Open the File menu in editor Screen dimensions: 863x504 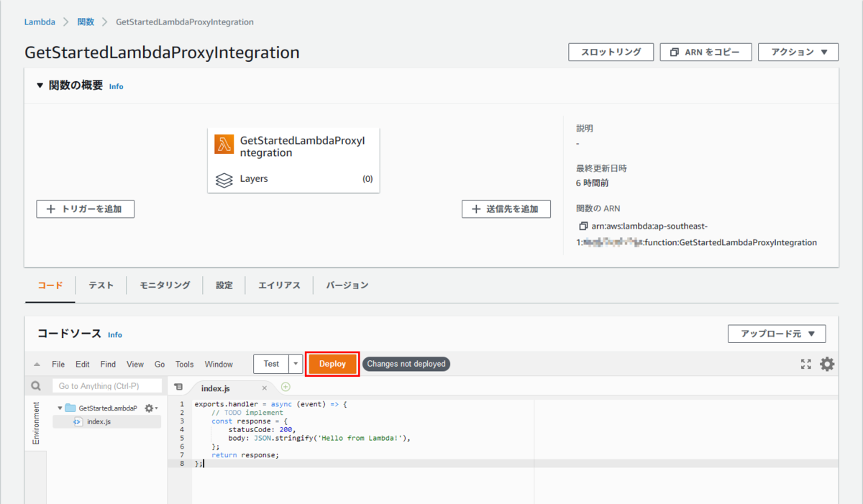click(x=58, y=365)
